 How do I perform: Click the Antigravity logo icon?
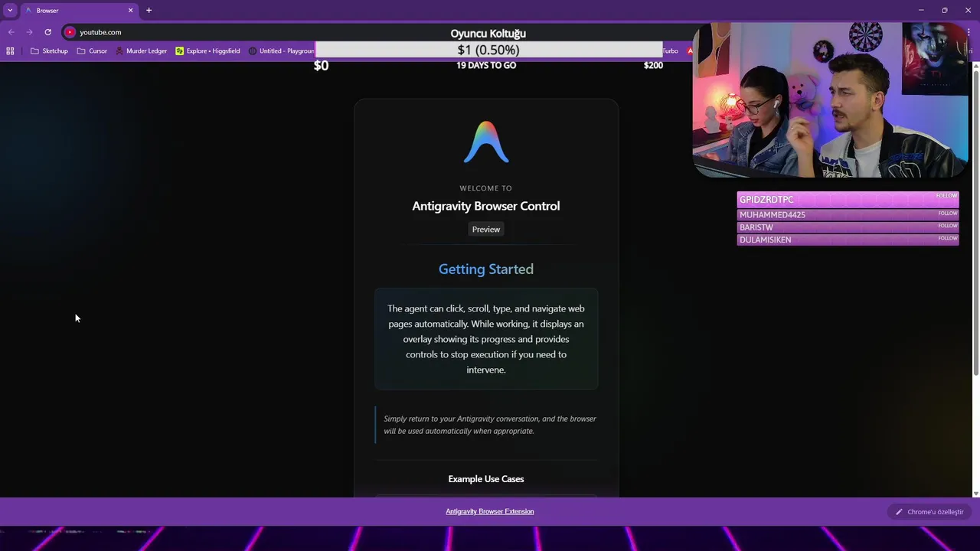click(486, 142)
